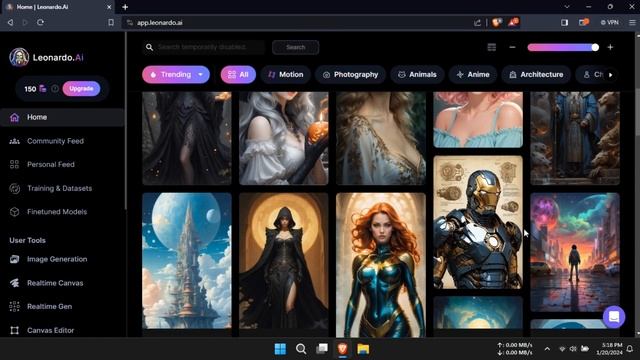Expand the Trending dropdown arrow
This screenshot has width=640, height=360.
[x=200, y=75]
